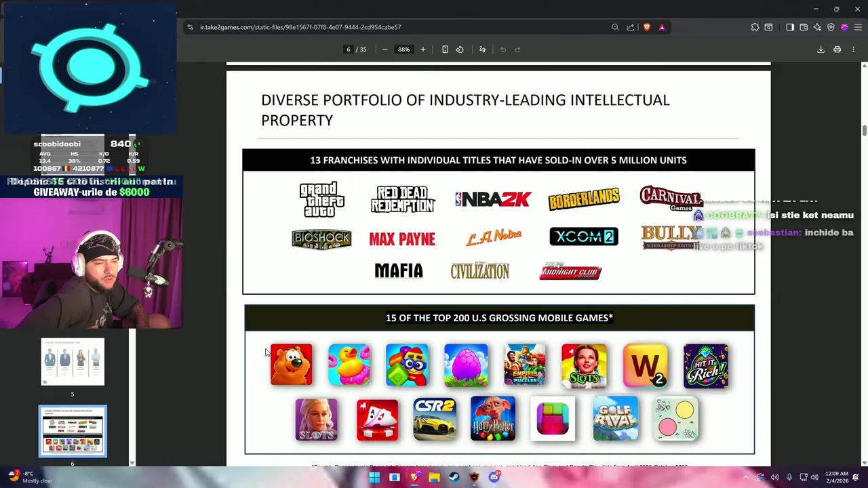868x488 pixels.
Task: Click the PDF undo arrow
Action: (x=503, y=49)
